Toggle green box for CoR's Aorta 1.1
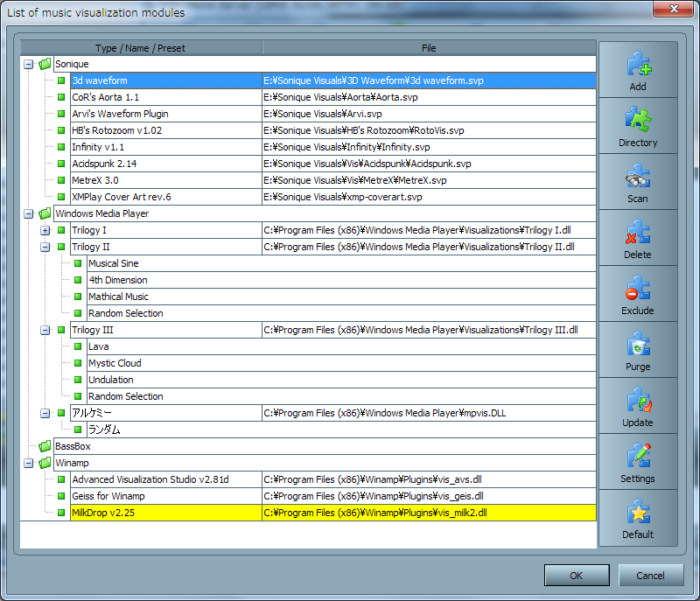The width and height of the screenshot is (700, 601). point(61,97)
